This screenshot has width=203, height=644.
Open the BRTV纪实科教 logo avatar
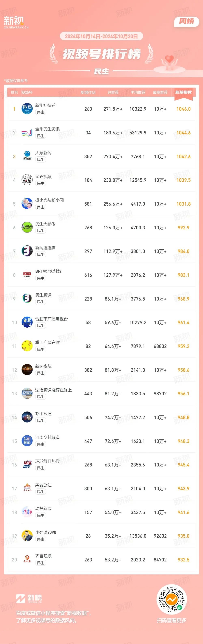pyautogui.click(x=27, y=275)
